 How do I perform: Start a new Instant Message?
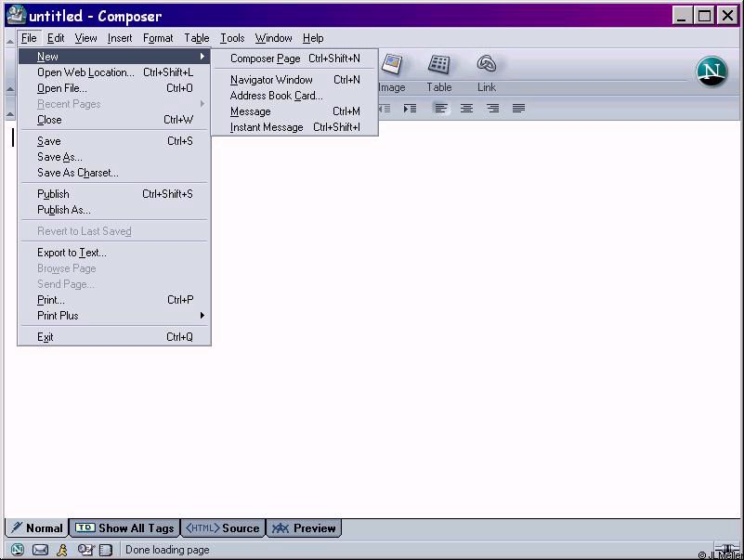coord(294,127)
